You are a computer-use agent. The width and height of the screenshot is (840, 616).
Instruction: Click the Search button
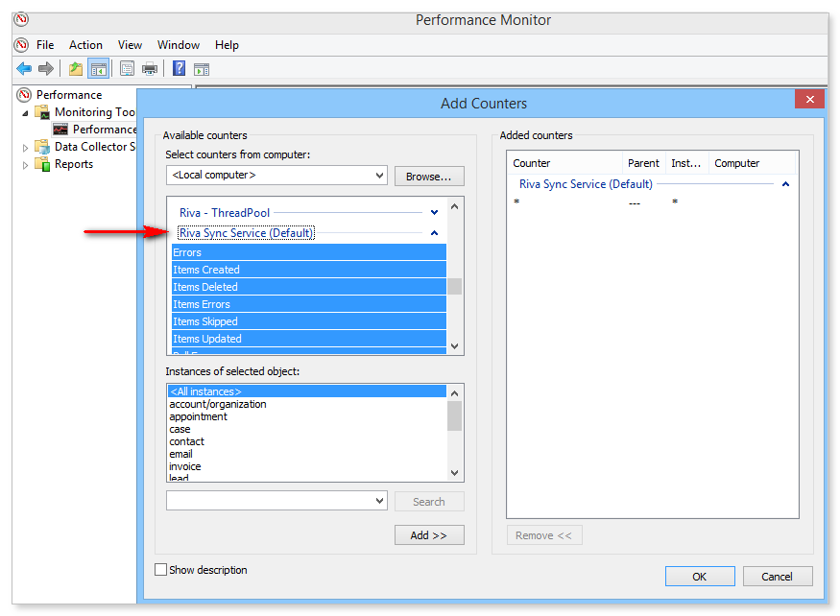[429, 502]
